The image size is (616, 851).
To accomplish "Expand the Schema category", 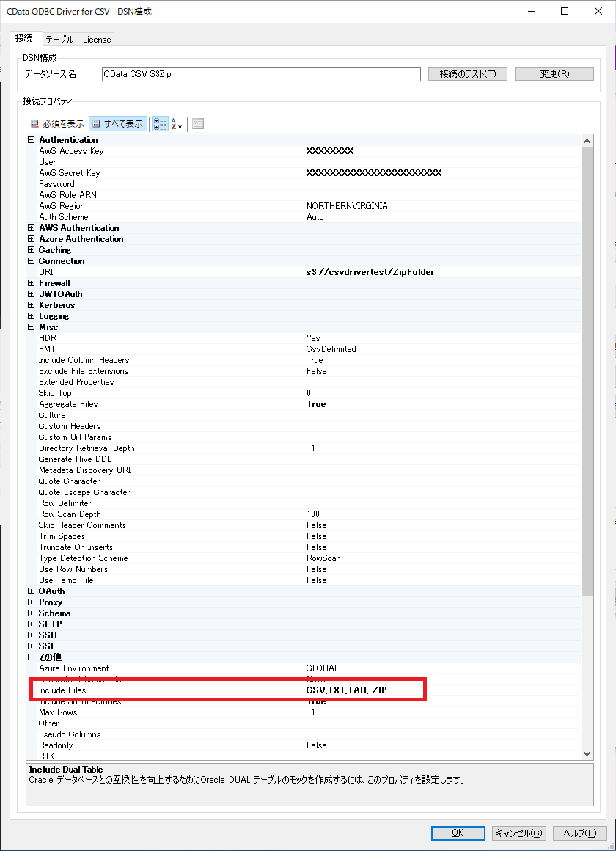I will tap(32, 613).
